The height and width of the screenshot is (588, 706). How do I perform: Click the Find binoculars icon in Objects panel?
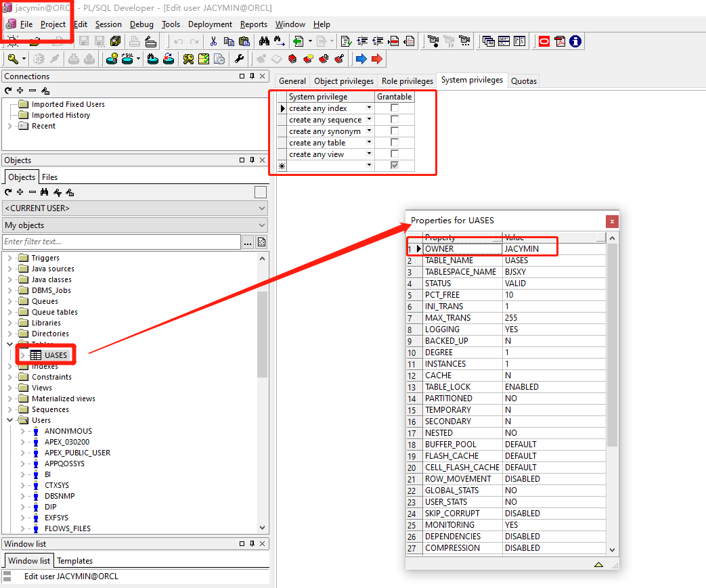pyautogui.click(x=44, y=192)
